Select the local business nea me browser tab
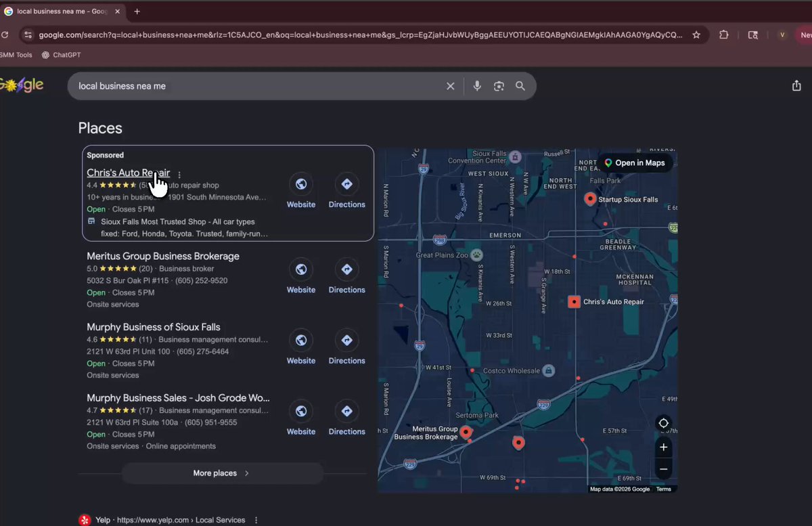The width and height of the screenshot is (812, 526). click(x=62, y=12)
